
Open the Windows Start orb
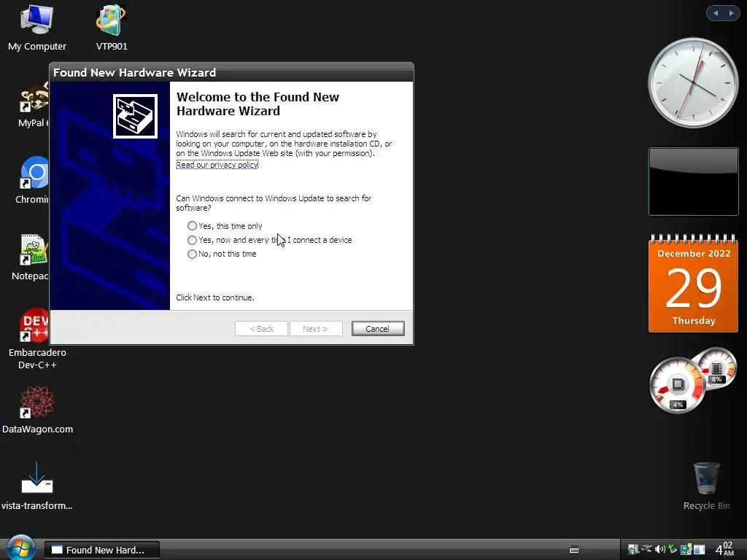[20, 548]
